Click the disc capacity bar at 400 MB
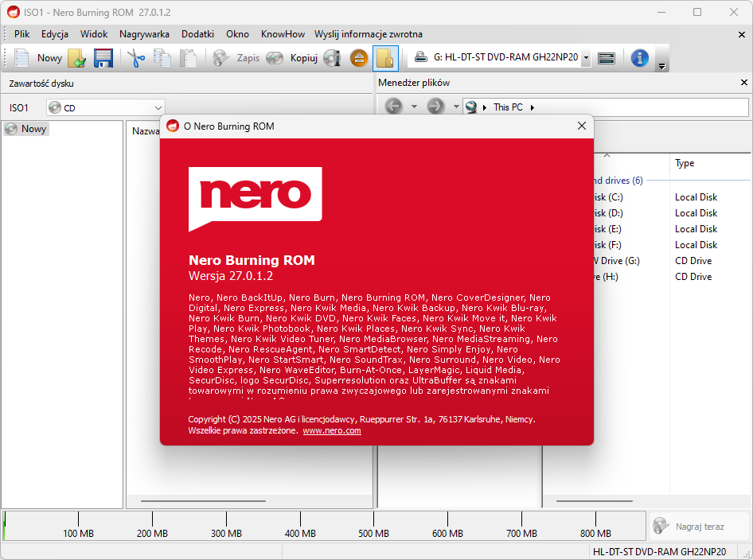 pos(300,526)
